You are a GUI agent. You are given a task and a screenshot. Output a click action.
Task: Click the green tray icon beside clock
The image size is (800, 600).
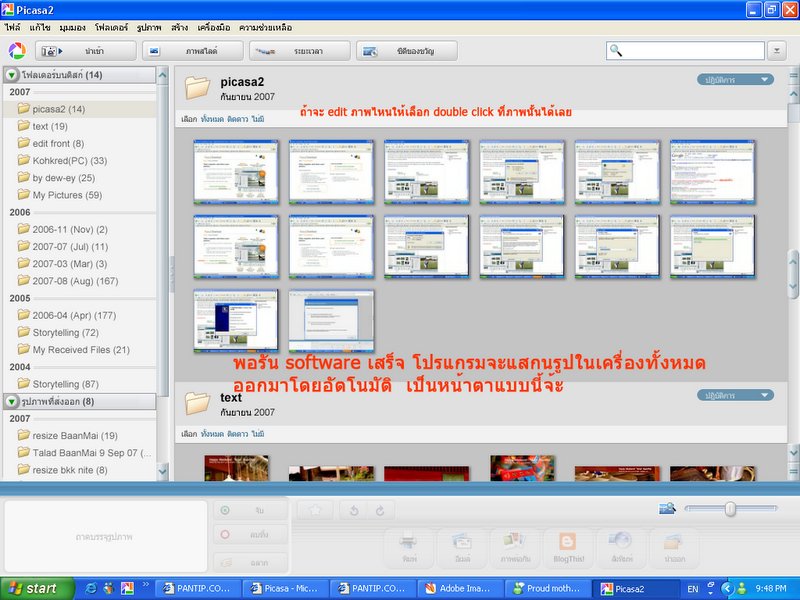point(742,588)
